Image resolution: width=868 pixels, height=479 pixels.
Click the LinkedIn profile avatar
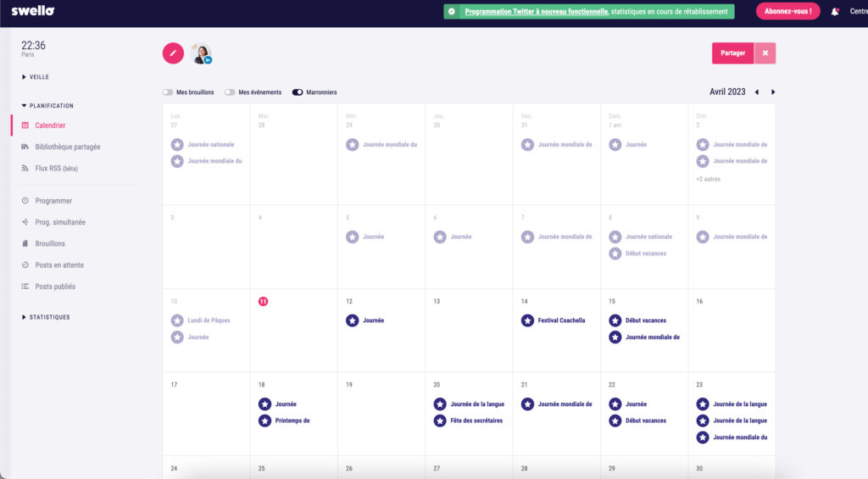point(201,53)
